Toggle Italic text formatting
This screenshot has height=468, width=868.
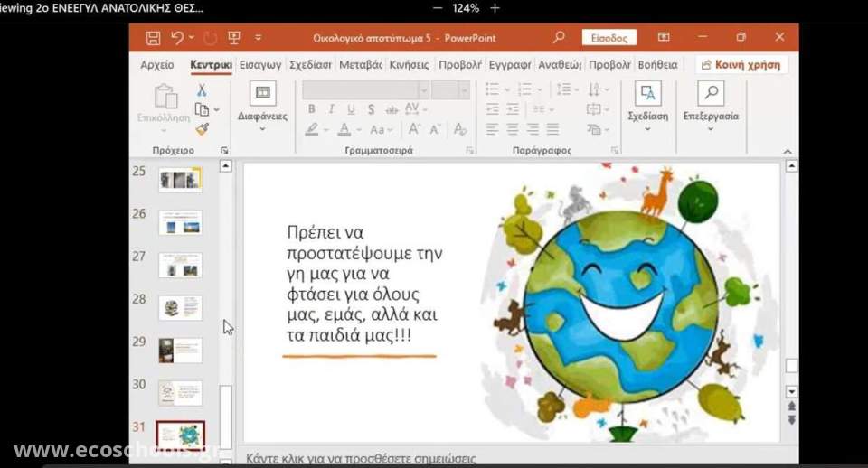(x=331, y=109)
